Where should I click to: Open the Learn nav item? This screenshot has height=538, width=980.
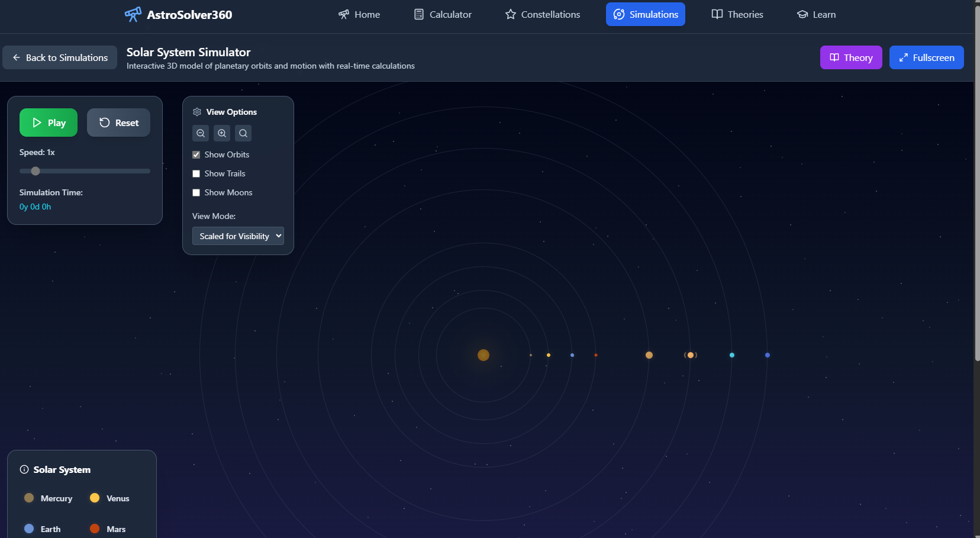tap(817, 14)
